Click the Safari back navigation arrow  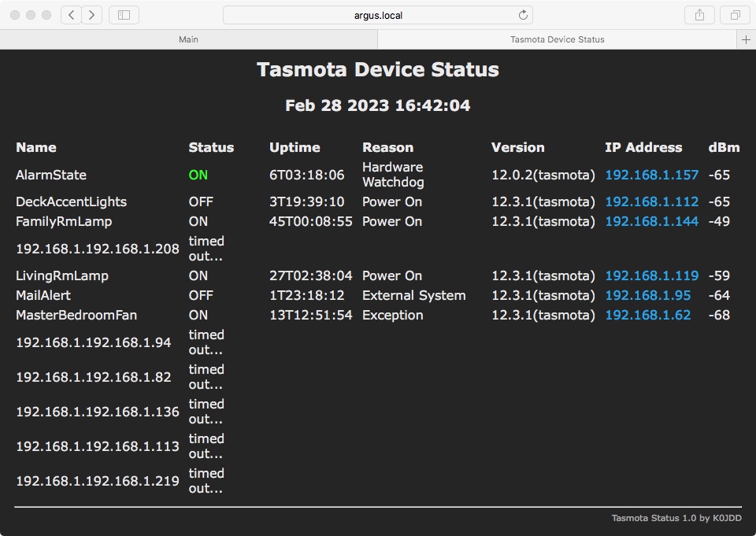pyautogui.click(x=72, y=15)
